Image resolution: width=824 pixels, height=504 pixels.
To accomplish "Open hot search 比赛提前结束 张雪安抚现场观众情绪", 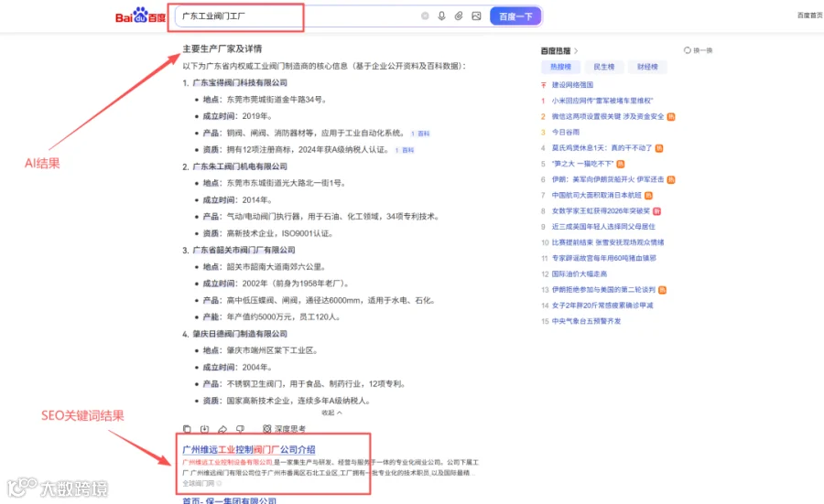I will click(608, 242).
